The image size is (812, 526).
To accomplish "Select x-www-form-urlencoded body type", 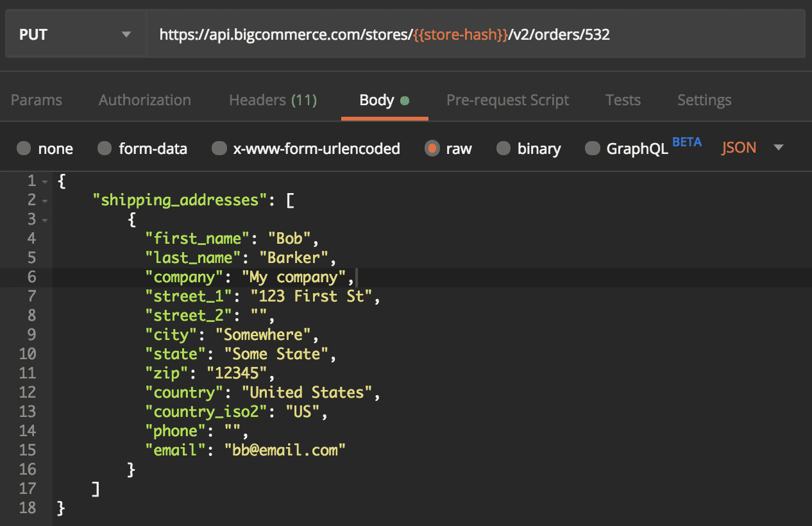I will click(x=219, y=149).
